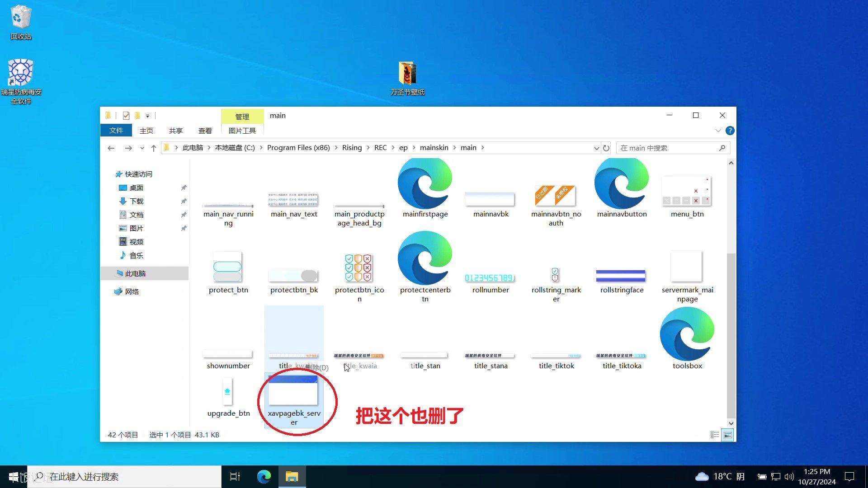Viewport: 868px width, 488px height.
Task: Open the Halloween wallpaper folder on desktop
Action: tap(407, 78)
